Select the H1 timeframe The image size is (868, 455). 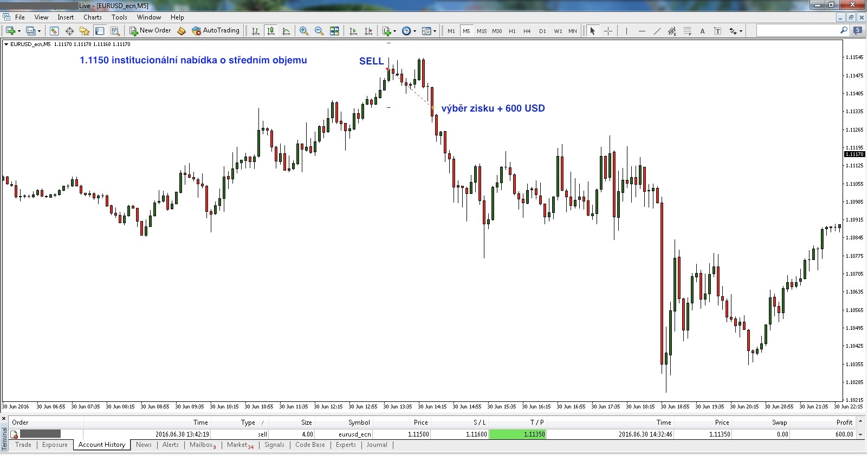(512, 31)
